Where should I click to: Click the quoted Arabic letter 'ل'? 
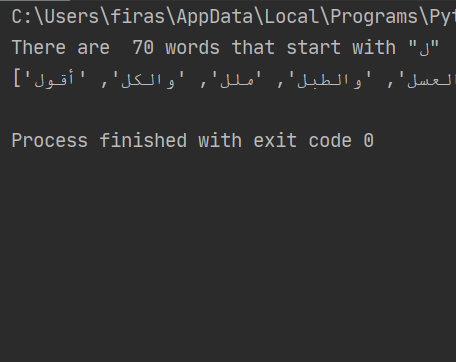click(x=424, y=49)
